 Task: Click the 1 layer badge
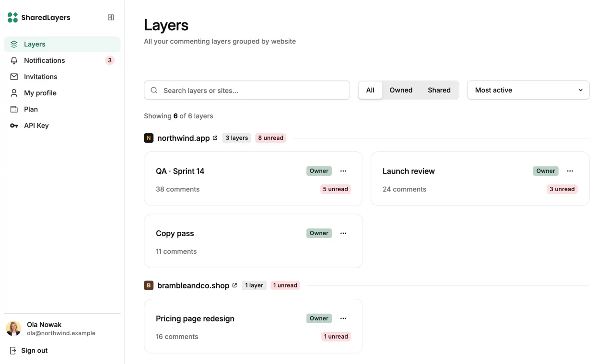tap(254, 285)
